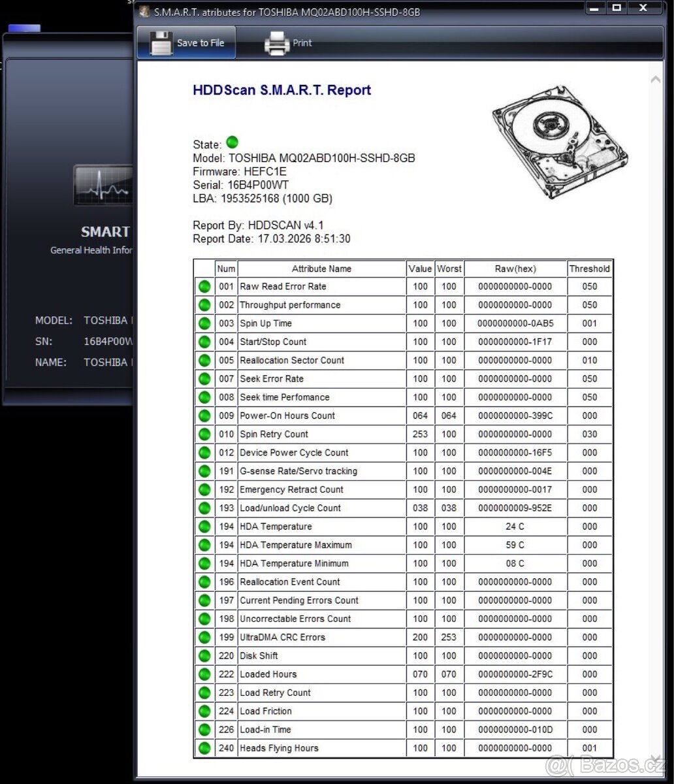
Task: Click the Firmware: HEFC1E line
Action: [x=240, y=172]
